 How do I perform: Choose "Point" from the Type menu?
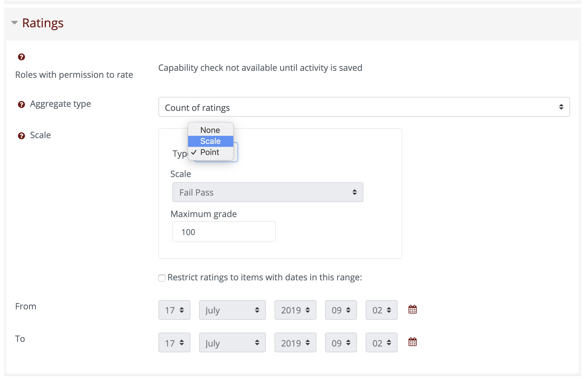(210, 152)
